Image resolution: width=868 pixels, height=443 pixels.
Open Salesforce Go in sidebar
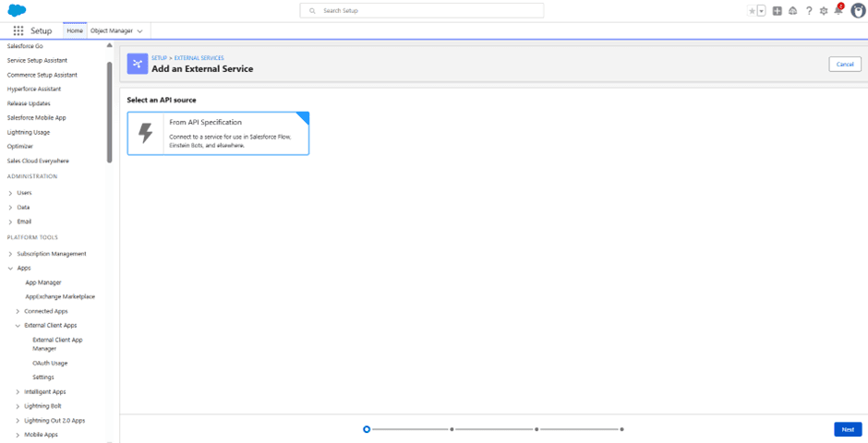click(x=25, y=46)
